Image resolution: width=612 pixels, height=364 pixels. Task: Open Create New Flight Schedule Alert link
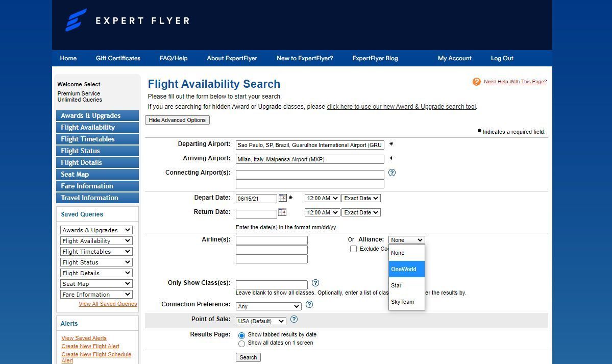(96, 357)
